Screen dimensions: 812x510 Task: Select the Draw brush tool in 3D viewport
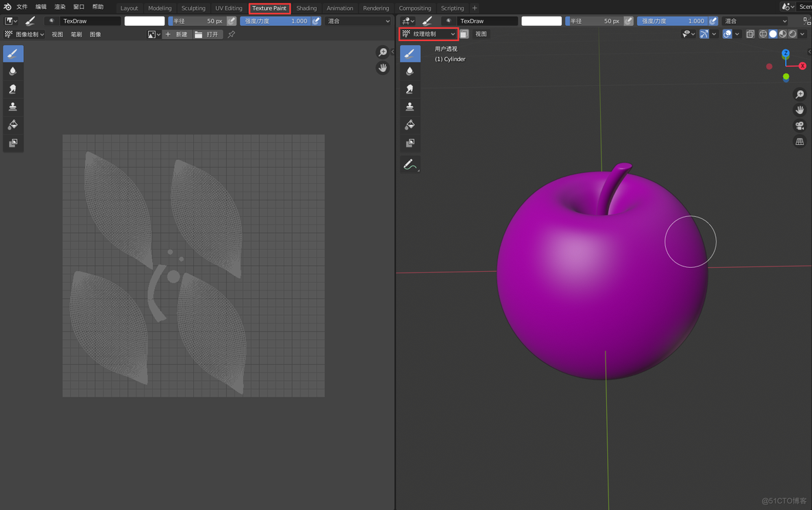(x=409, y=54)
